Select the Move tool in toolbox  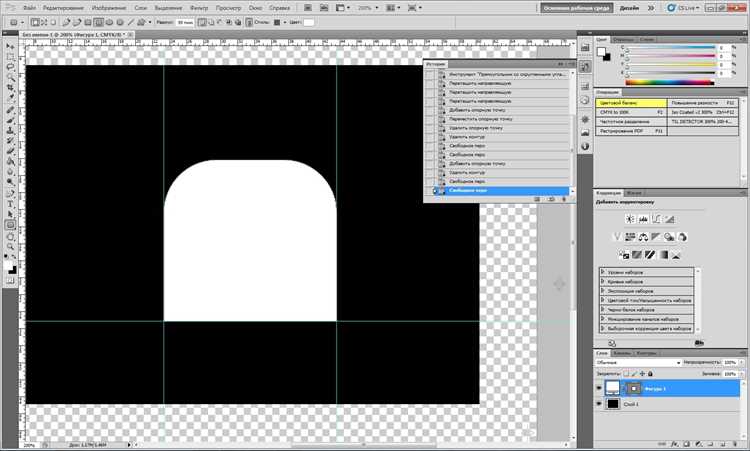10,46
